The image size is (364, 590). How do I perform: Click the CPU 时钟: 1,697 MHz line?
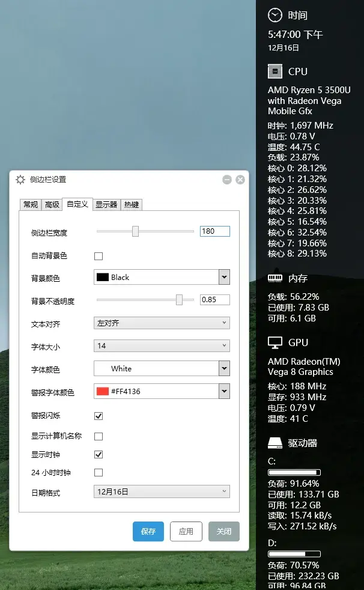pos(300,126)
